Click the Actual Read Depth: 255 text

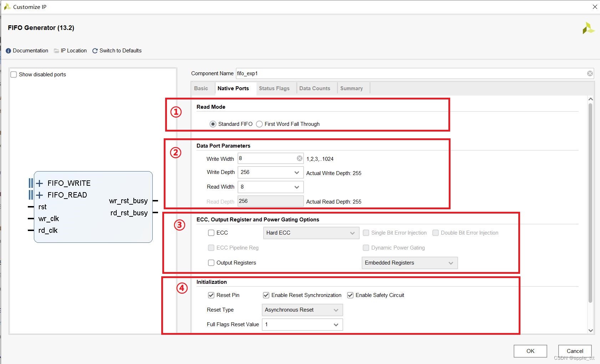pos(334,202)
